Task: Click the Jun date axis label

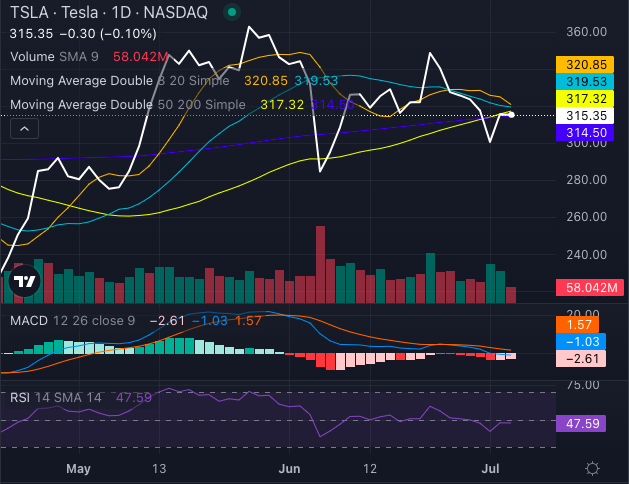Action: [x=289, y=468]
